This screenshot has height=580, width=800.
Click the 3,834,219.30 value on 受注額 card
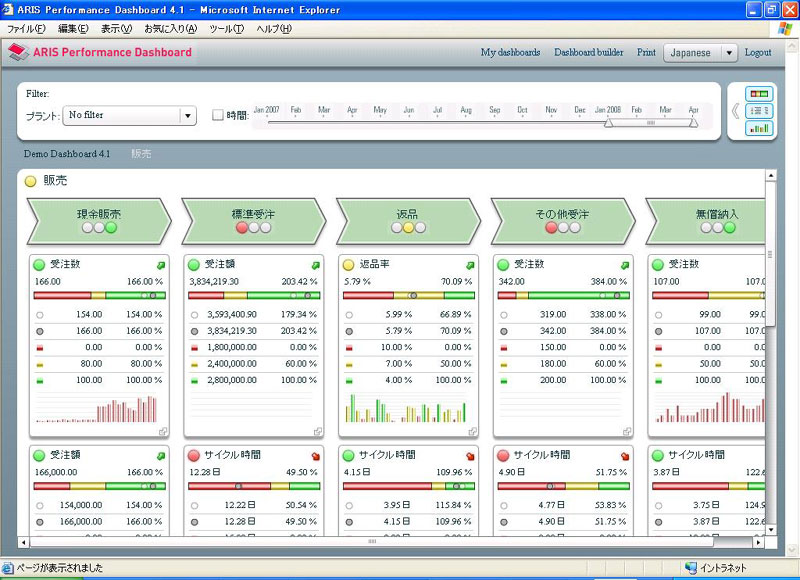coord(214,282)
